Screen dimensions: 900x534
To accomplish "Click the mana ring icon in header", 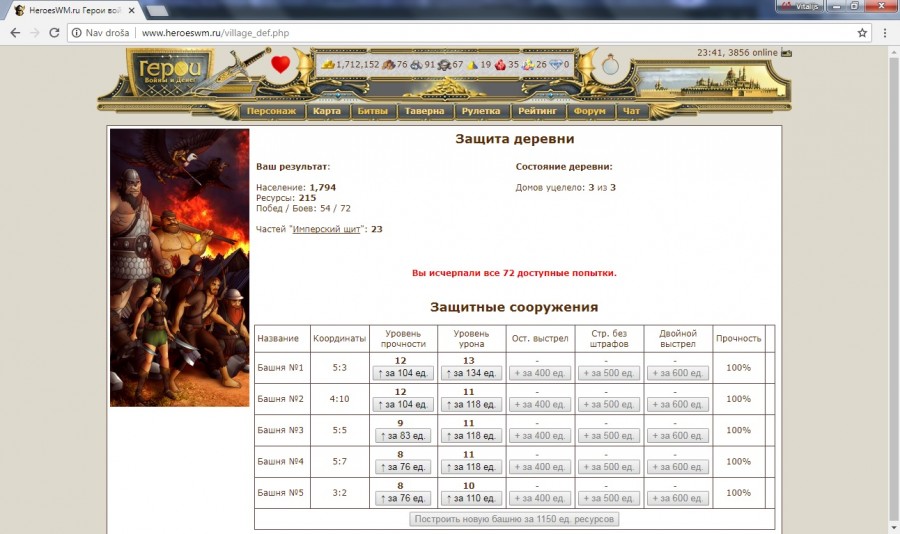I will (x=610, y=64).
